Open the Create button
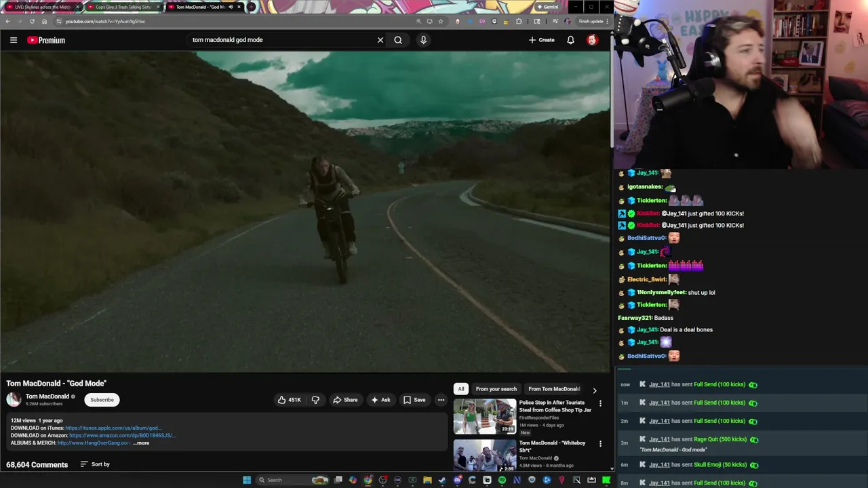 [542, 40]
